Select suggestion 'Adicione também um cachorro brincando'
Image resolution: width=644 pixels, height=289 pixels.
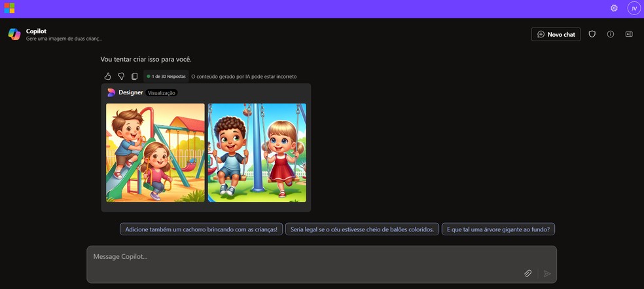coord(202,229)
